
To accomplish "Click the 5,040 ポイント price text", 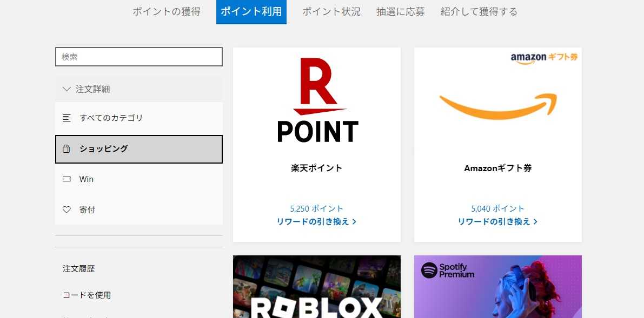I will pyautogui.click(x=498, y=209).
